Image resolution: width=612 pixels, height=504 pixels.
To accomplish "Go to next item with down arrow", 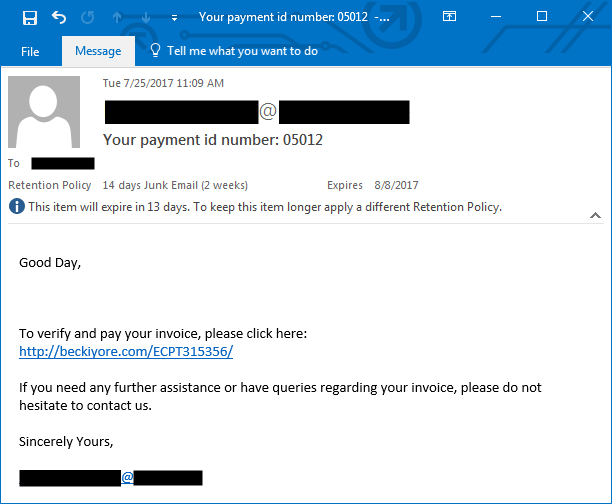I will [x=146, y=17].
